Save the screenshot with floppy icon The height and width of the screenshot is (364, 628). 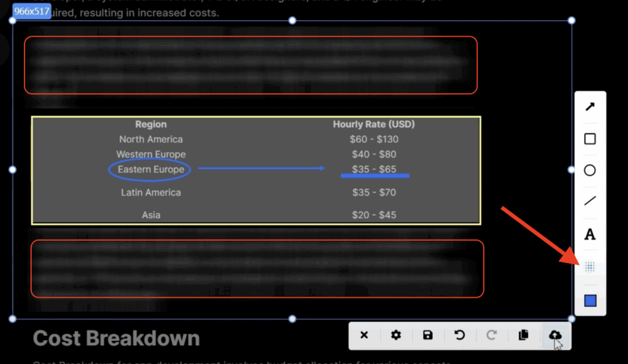point(427,335)
